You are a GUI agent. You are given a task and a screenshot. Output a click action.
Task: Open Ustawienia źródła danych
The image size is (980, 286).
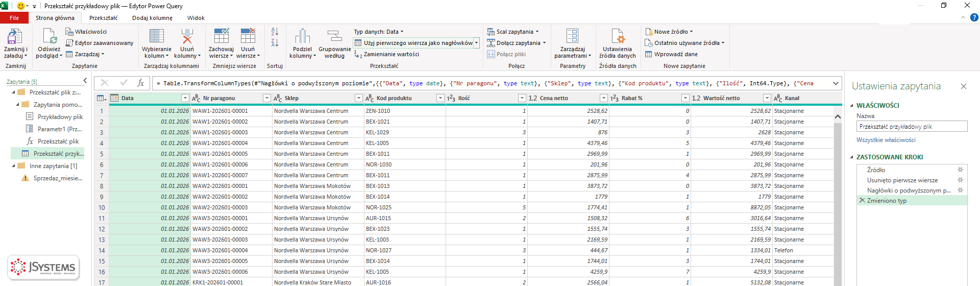[x=617, y=44]
